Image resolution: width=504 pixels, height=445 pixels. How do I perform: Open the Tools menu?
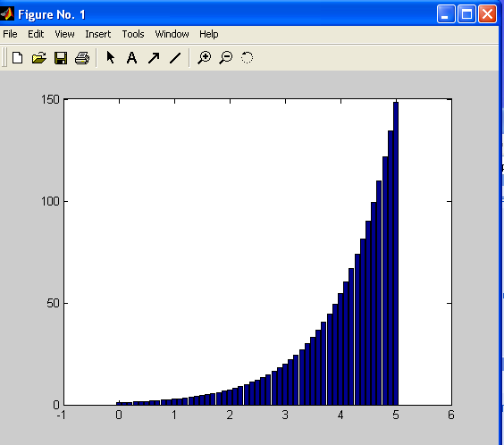coord(133,34)
